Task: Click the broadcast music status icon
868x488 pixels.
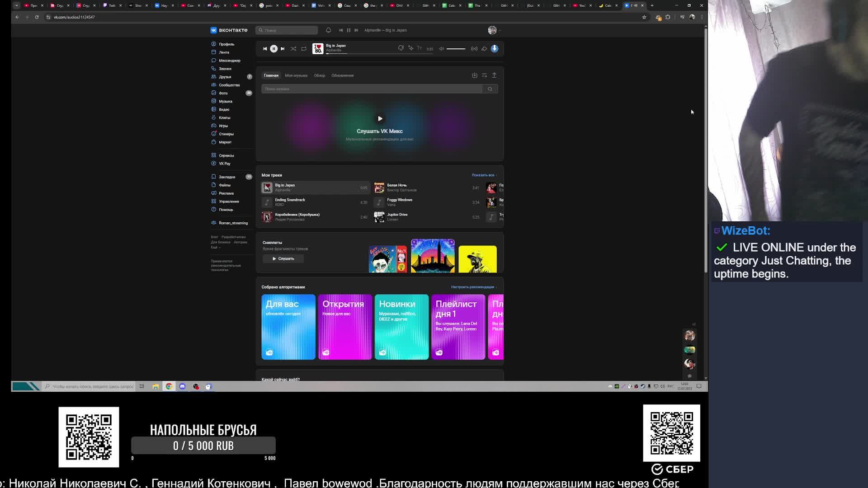Action: coord(474,49)
